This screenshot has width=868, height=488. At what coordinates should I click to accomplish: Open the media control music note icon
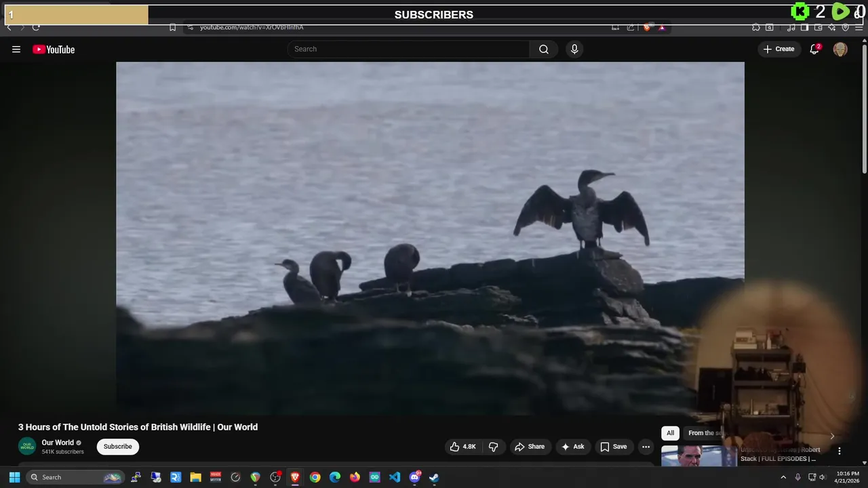(x=791, y=28)
